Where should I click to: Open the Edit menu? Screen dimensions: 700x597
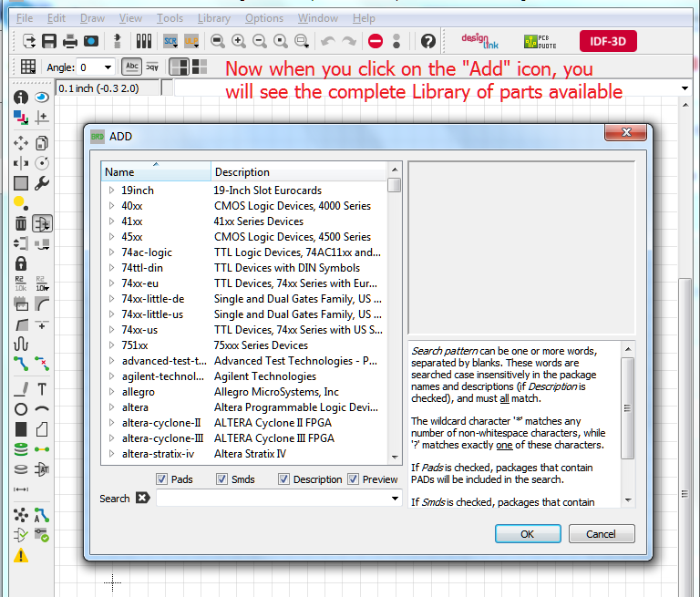pyautogui.click(x=57, y=18)
